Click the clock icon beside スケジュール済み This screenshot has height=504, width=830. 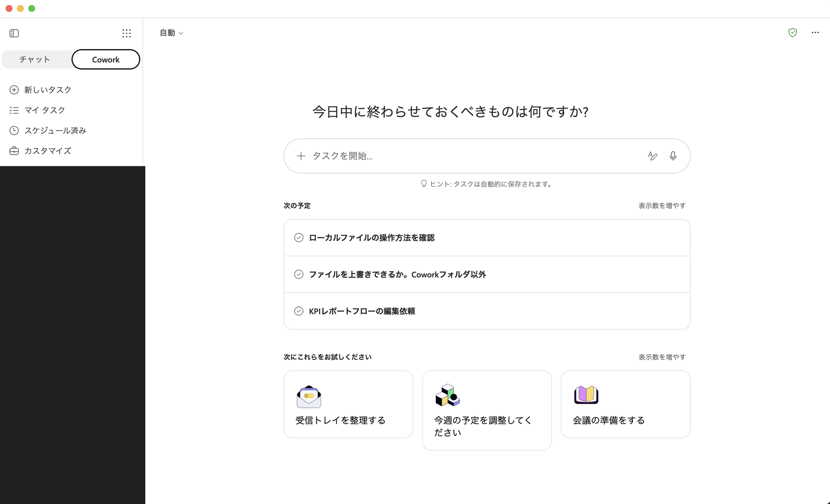click(14, 130)
